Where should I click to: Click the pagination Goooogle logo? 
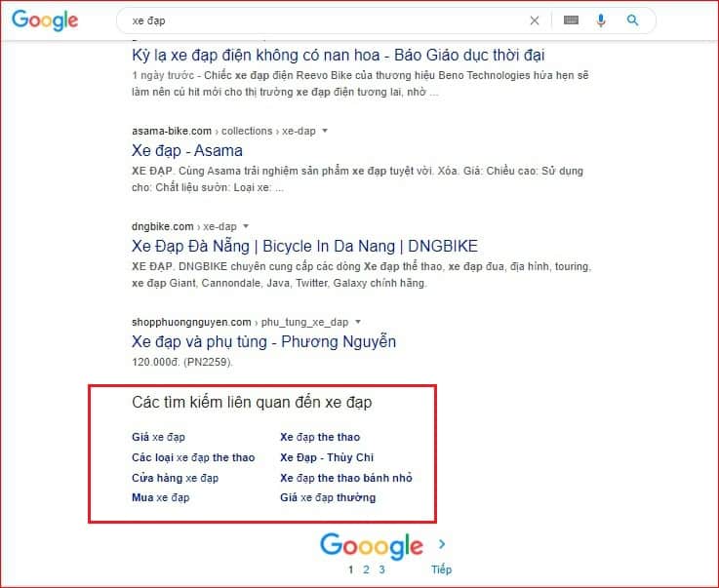click(372, 546)
